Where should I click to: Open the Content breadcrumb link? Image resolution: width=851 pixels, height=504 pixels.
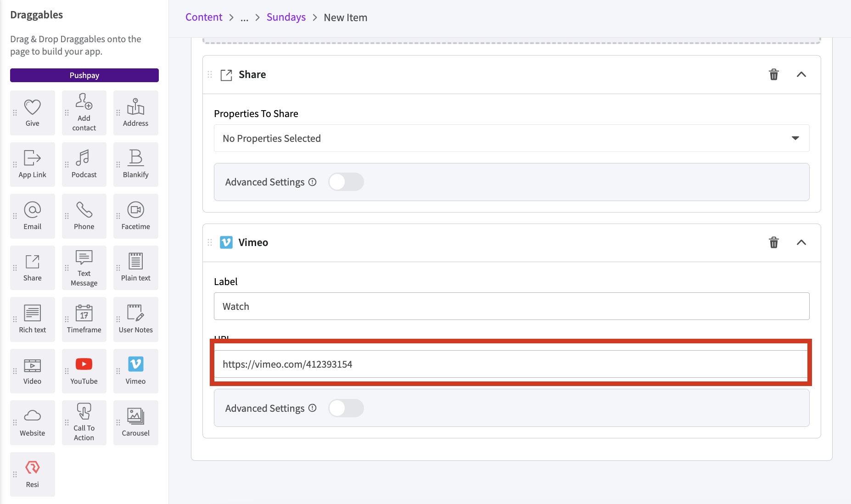pos(203,17)
